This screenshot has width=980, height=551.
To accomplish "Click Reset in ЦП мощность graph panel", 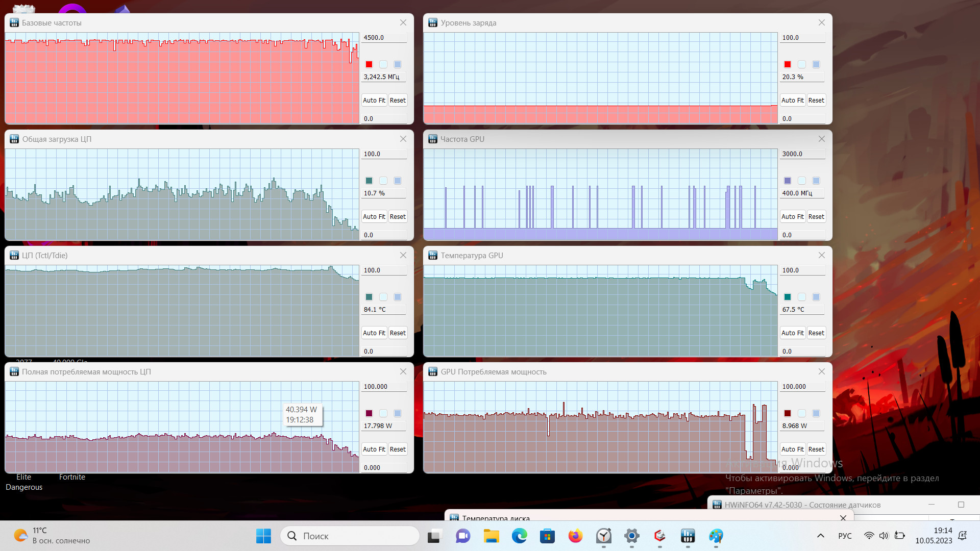I will coord(397,449).
